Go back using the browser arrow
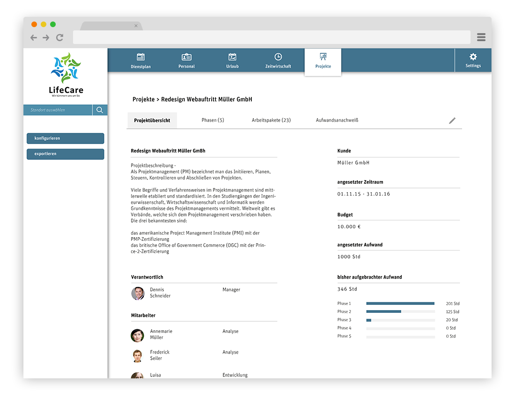 coord(34,38)
